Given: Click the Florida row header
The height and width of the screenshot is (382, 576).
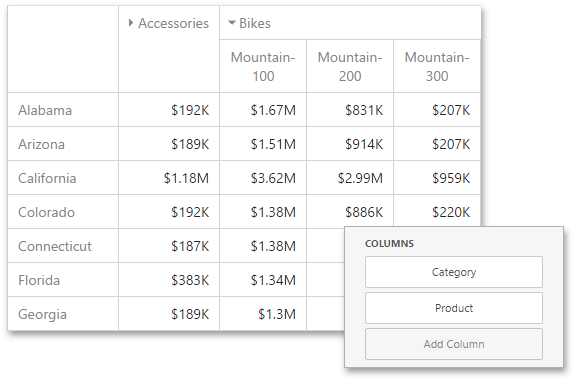Looking at the screenshot, I should (x=63, y=280).
